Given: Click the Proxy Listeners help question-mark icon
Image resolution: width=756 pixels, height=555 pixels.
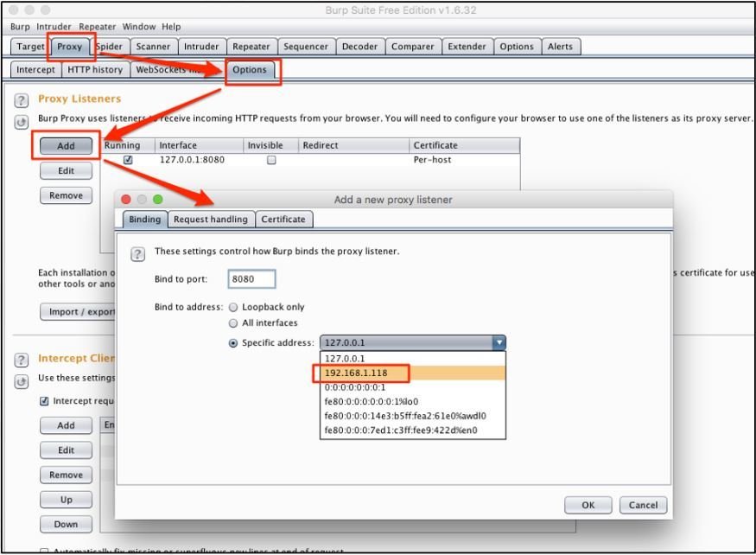Looking at the screenshot, I should [21, 100].
